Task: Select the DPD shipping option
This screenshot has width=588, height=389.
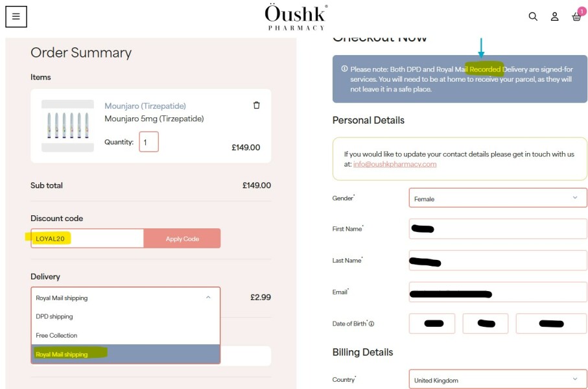Action: [54, 316]
